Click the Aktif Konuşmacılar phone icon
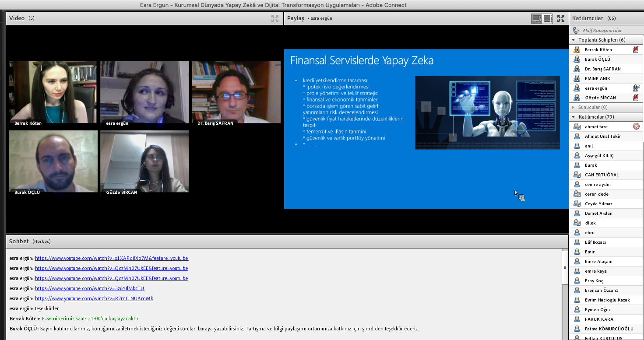Image resolution: width=644 pixels, height=340 pixels. tap(576, 30)
